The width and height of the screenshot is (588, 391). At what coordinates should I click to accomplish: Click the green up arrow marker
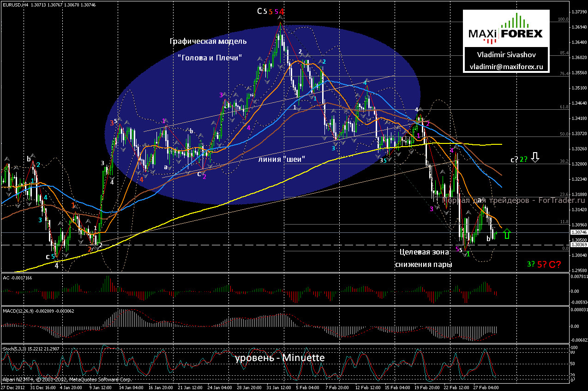(506, 234)
